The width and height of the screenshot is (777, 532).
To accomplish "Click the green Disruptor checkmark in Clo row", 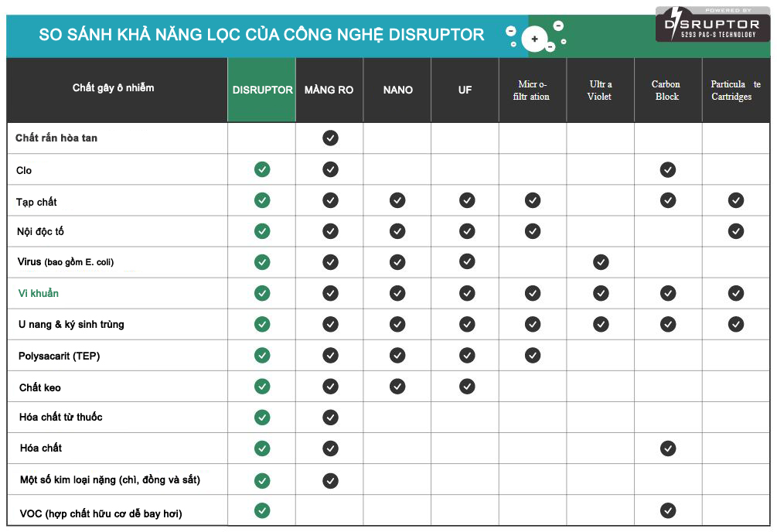I will tap(262, 169).
